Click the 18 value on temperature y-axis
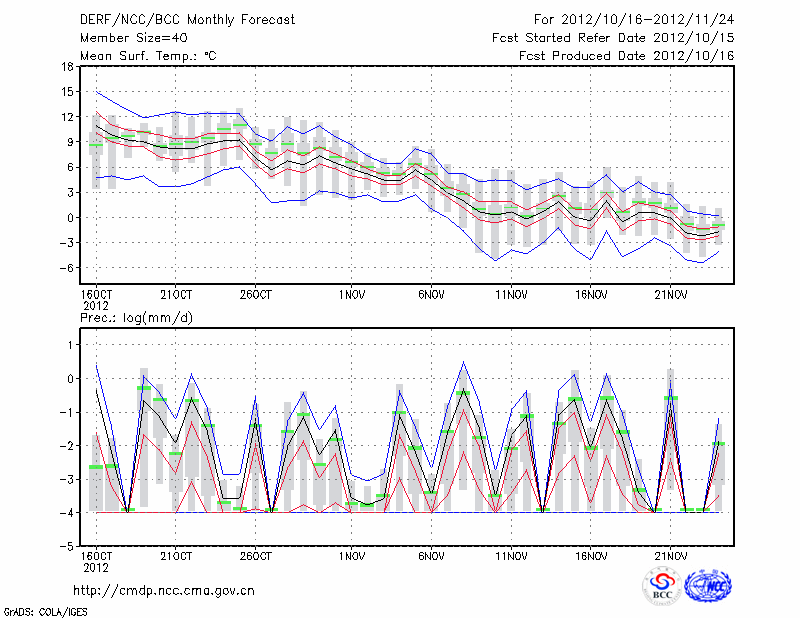 66,67
